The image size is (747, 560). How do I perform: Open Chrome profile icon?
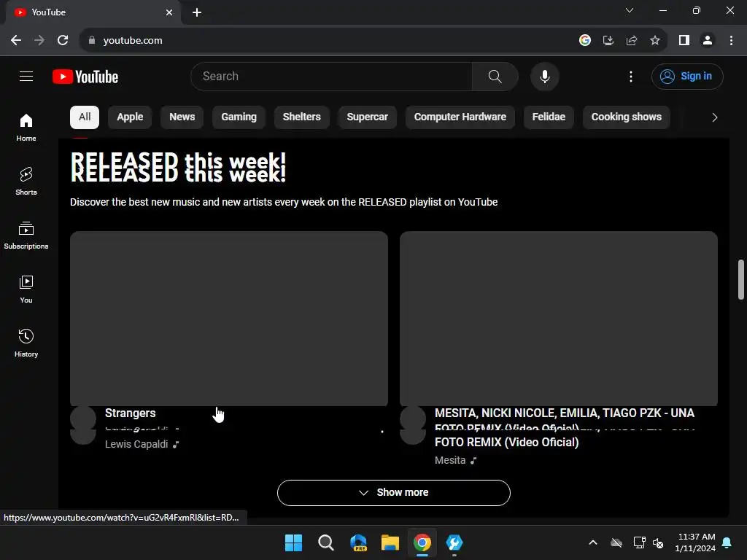[708, 41]
